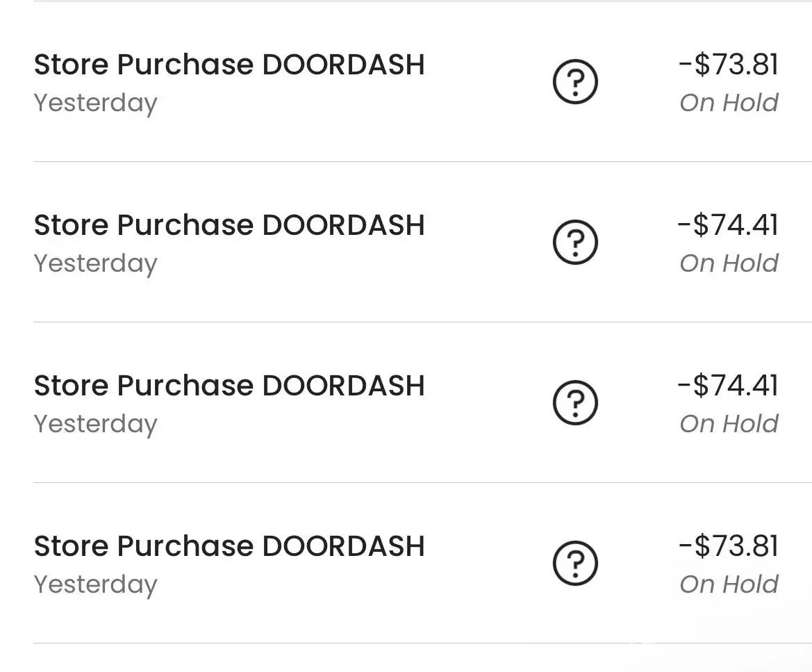Tap the question mark icon on the second transaction
The image size is (812, 672).
575,243
